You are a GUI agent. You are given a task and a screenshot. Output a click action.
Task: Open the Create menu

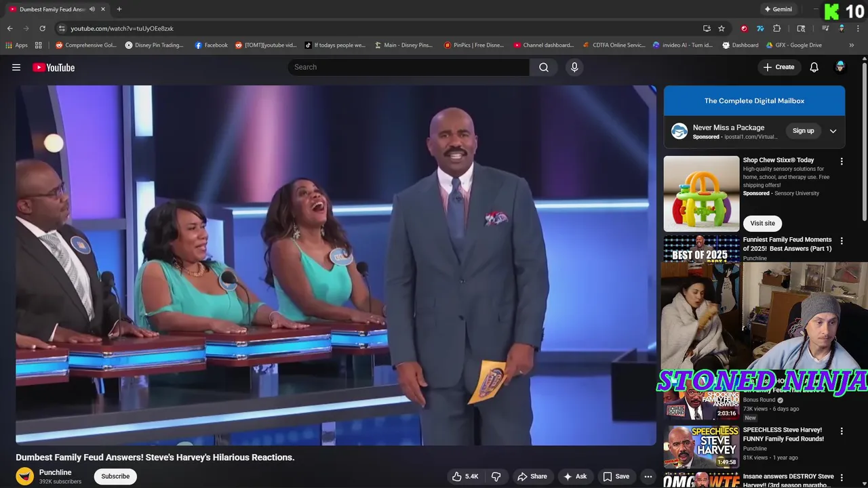[x=778, y=67]
